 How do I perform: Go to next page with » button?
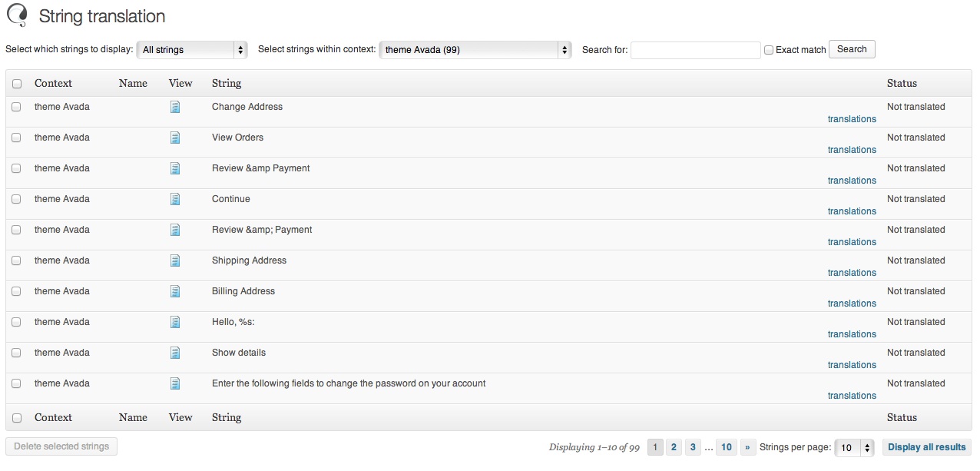pyautogui.click(x=748, y=447)
